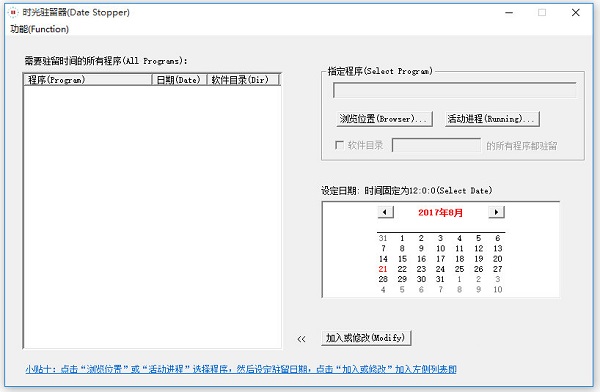
Task: Click the Date Stopper app icon in title bar
Action: [13, 12]
